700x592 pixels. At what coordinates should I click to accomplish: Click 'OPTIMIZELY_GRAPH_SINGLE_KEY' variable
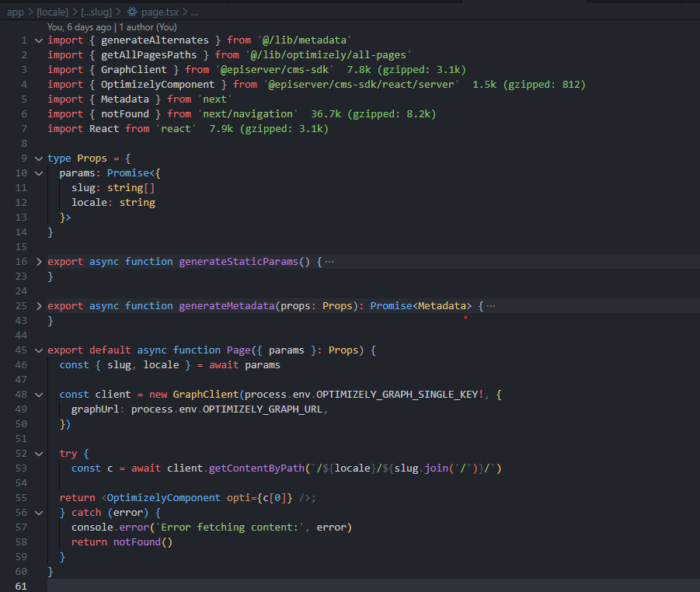tap(397, 394)
